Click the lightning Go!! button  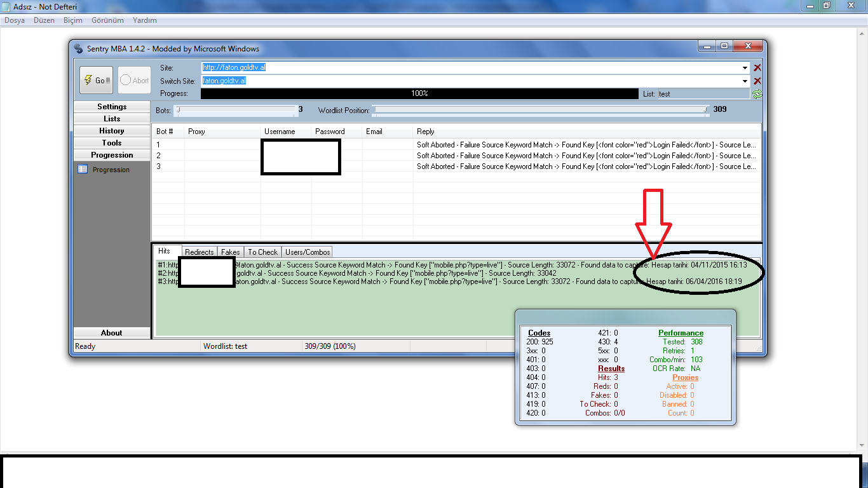[x=97, y=81]
